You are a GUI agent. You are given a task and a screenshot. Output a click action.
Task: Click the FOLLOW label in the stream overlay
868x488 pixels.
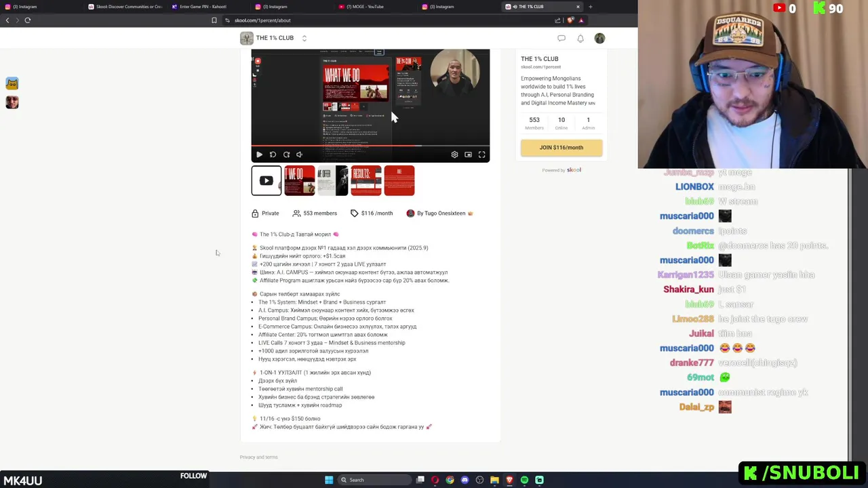tap(193, 476)
